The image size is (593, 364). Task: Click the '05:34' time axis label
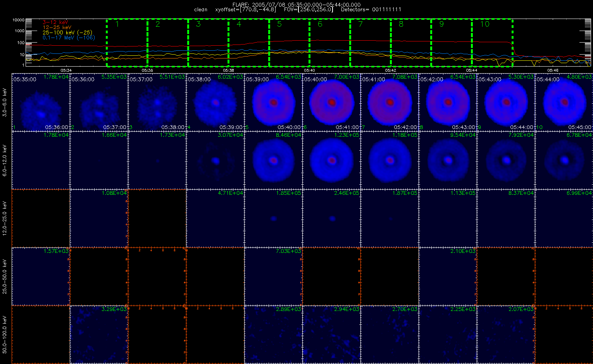click(x=66, y=70)
